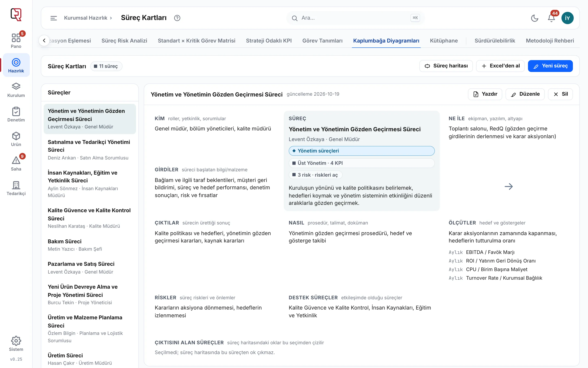588x368 pixels.
Task: Open Strateji Odaklı KPI tab
Action: (269, 41)
